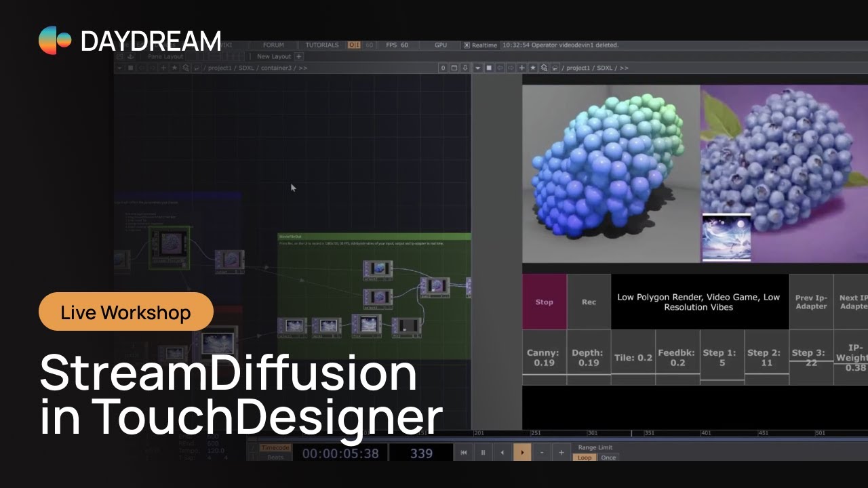Click the 3D blob render input image
Screen dimensions: 868x488
(x=611, y=174)
